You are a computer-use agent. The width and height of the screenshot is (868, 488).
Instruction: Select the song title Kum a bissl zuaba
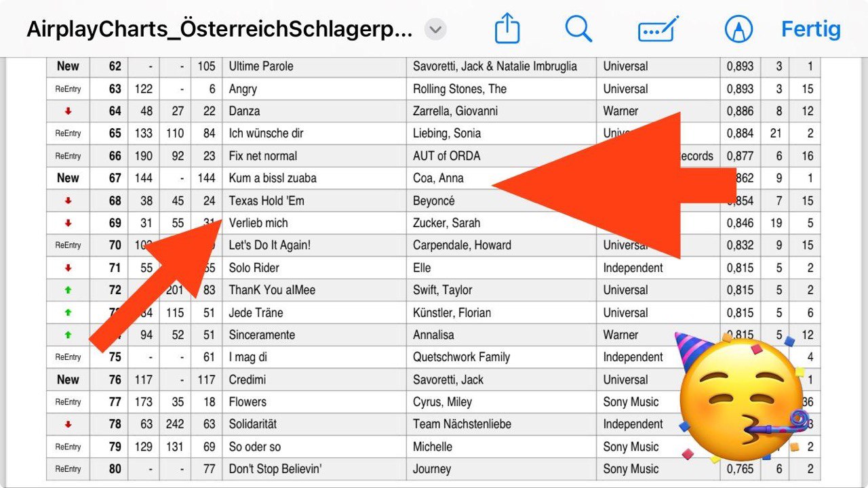[x=273, y=178]
